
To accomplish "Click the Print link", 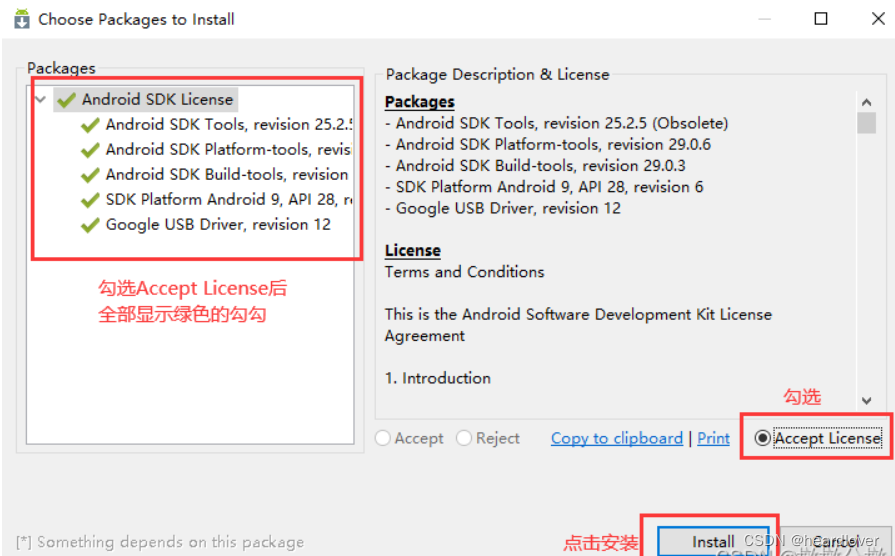I will pyautogui.click(x=713, y=438).
